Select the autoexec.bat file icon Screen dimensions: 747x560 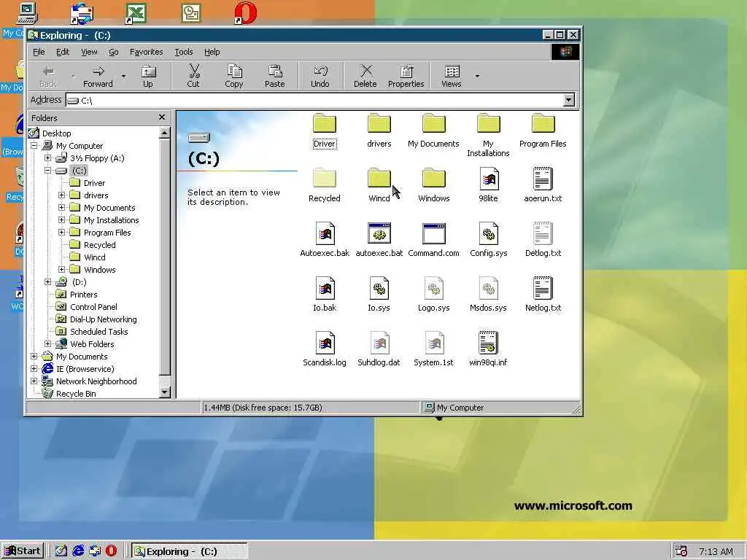(379, 233)
